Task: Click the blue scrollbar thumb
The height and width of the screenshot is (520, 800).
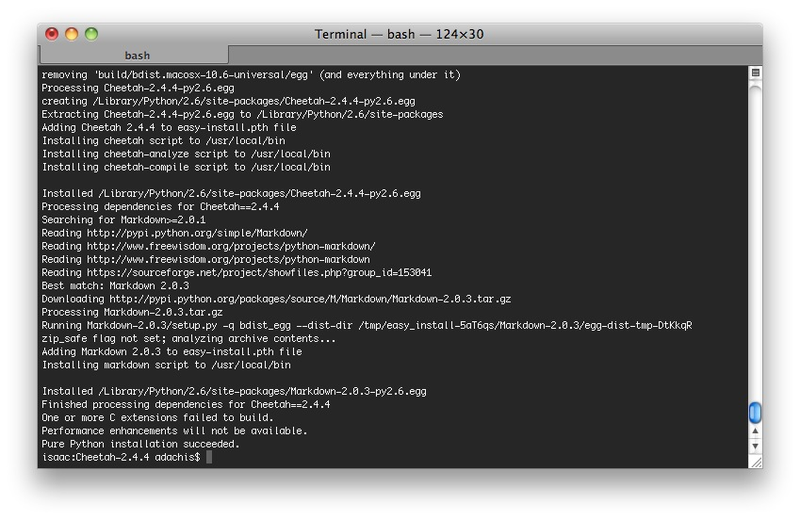Action: pos(755,412)
